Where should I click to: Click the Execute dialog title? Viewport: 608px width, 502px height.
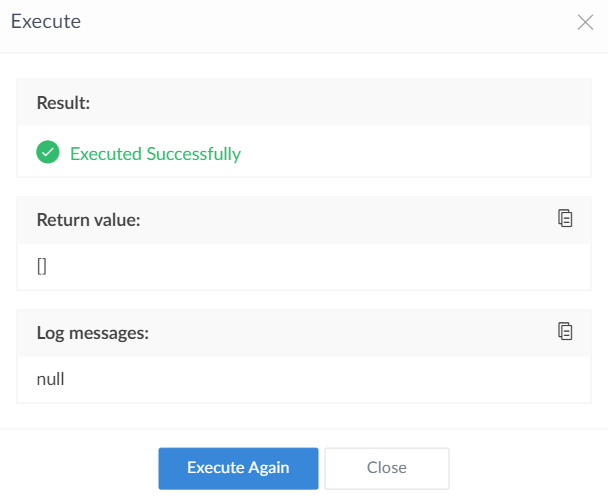click(46, 22)
